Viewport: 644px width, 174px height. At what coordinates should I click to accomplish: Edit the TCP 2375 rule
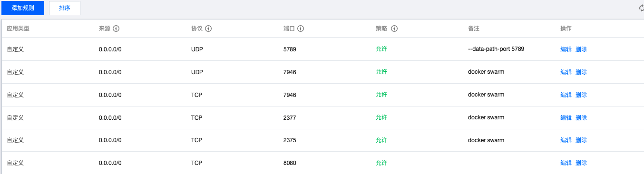(566, 140)
